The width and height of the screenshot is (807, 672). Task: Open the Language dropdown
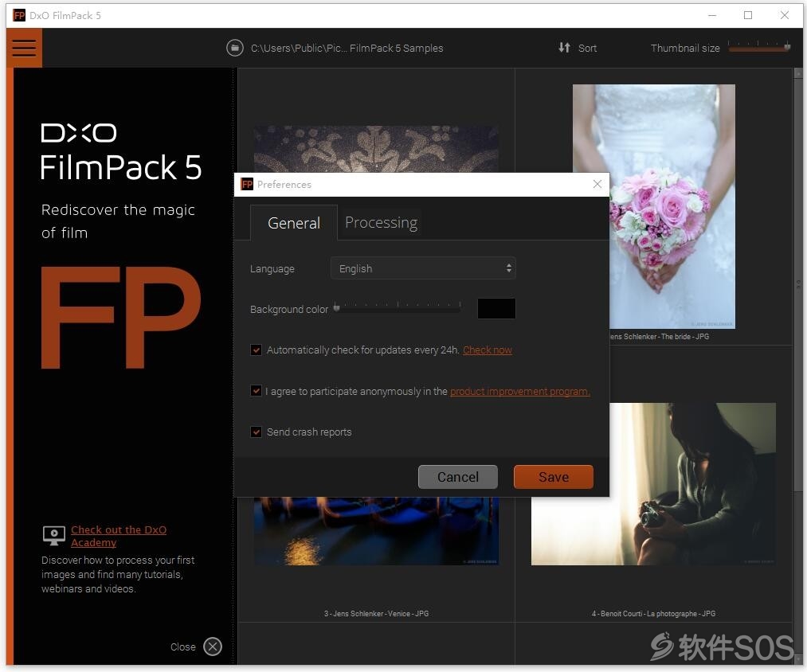coord(423,268)
